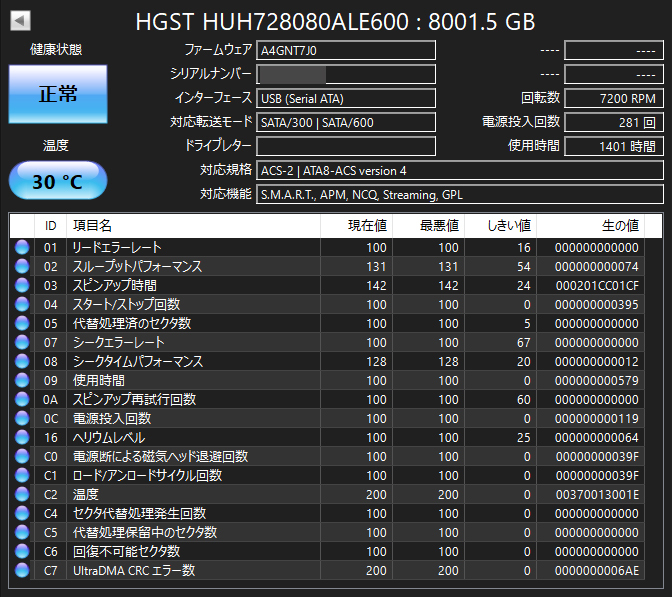Click the status orb for ID 16 ヘリウムレベル
Image resolution: width=672 pixels, height=597 pixels.
22,437
